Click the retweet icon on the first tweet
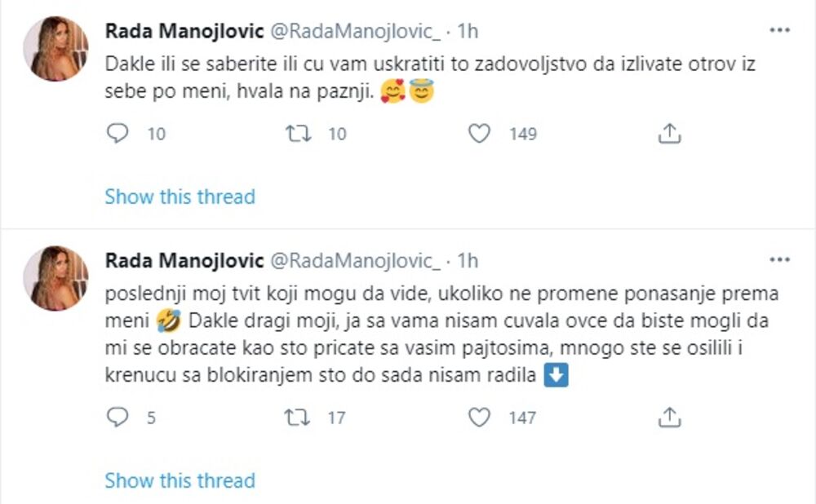Image resolution: width=816 pixels, height=504 pixels. [x=299, y=133]
